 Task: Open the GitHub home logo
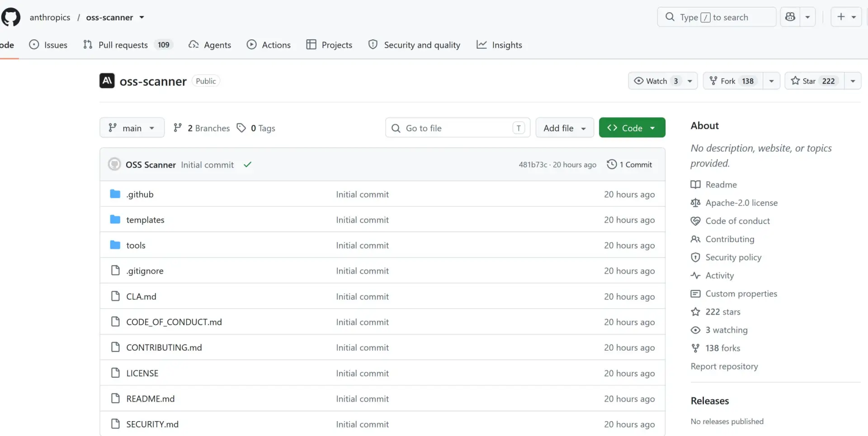pos(11,17)
